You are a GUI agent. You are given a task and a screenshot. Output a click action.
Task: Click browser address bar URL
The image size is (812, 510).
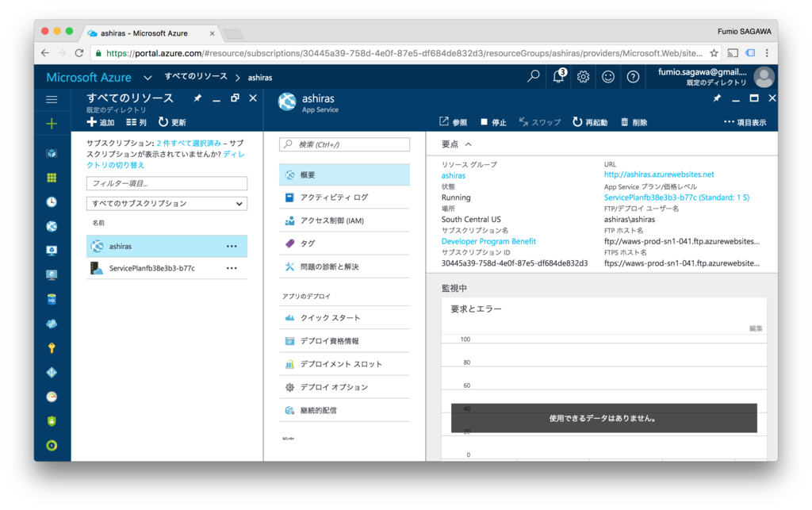click(x=404, y=53)
